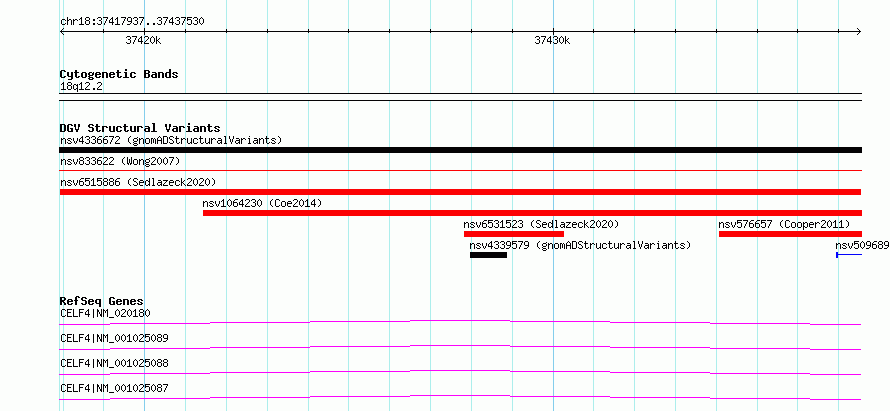
Task: Click the magenta NM_001025089 gene line
Action: point(460,347)
